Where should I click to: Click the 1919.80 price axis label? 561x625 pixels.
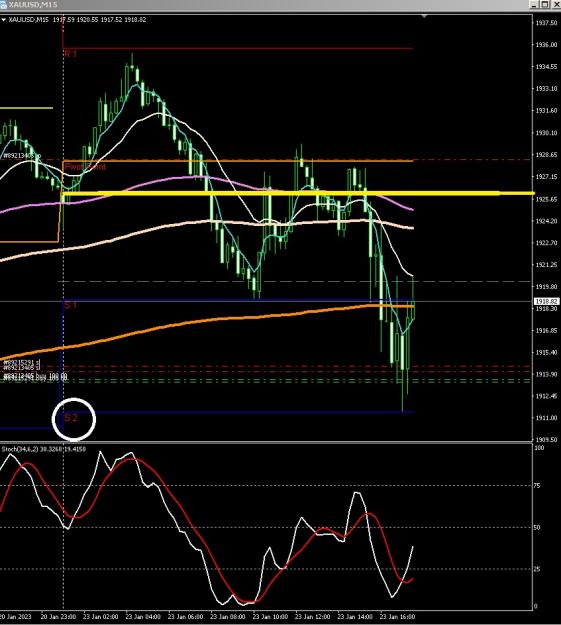click(x=546, y=287)
